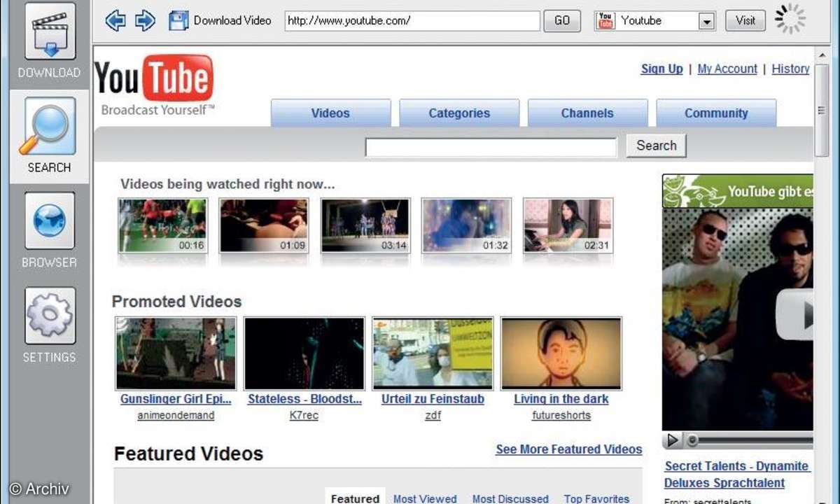Expand the Youtube site dropdown

706,21
